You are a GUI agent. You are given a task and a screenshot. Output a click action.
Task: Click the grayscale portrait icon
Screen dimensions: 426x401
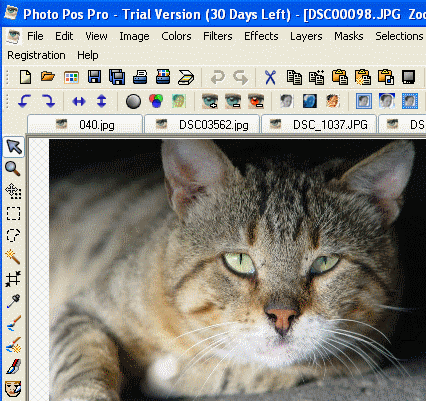click(x=287, y=101)
